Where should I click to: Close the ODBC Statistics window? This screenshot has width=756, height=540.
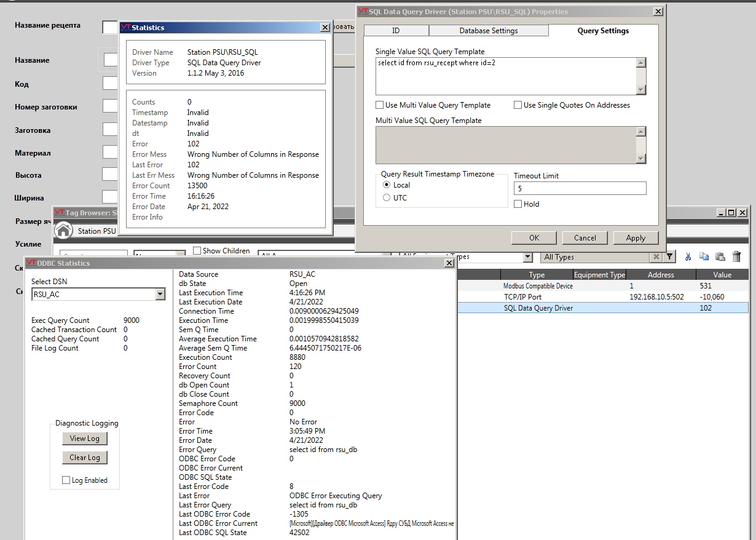tap(449, 263)
